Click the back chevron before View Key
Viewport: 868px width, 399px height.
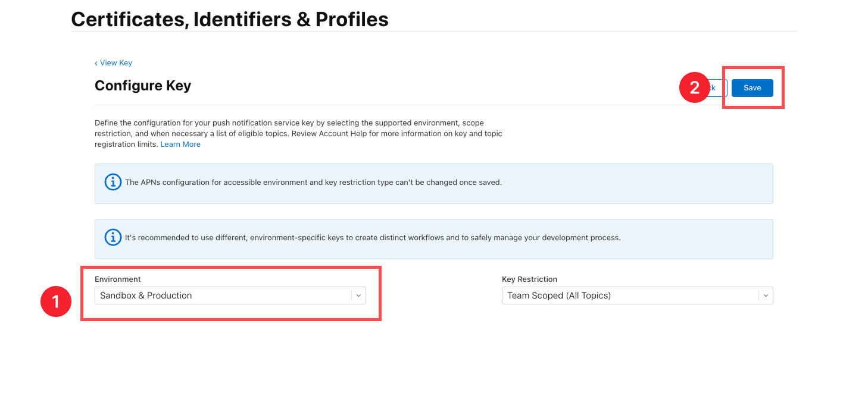96,63
